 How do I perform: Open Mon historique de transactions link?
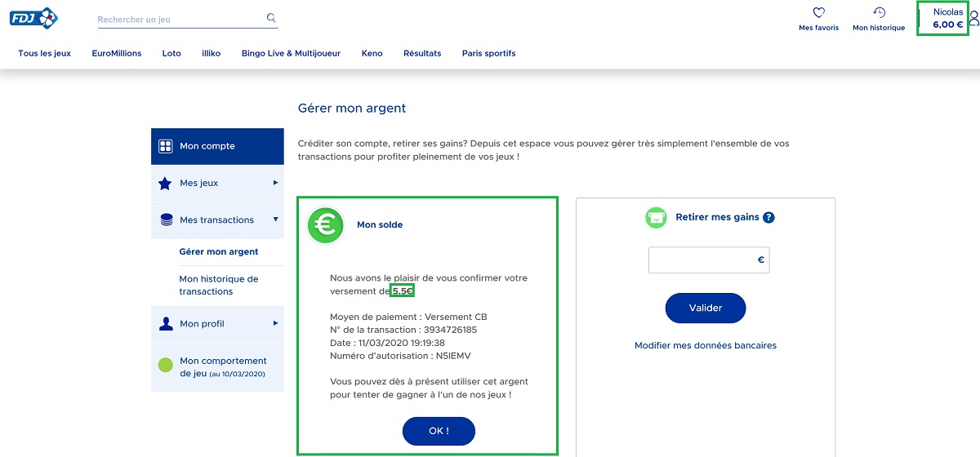click(219, 285)
